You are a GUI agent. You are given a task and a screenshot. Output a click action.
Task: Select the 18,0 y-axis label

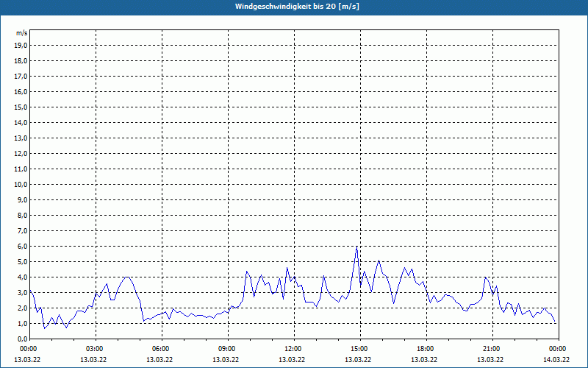(21, 61)
